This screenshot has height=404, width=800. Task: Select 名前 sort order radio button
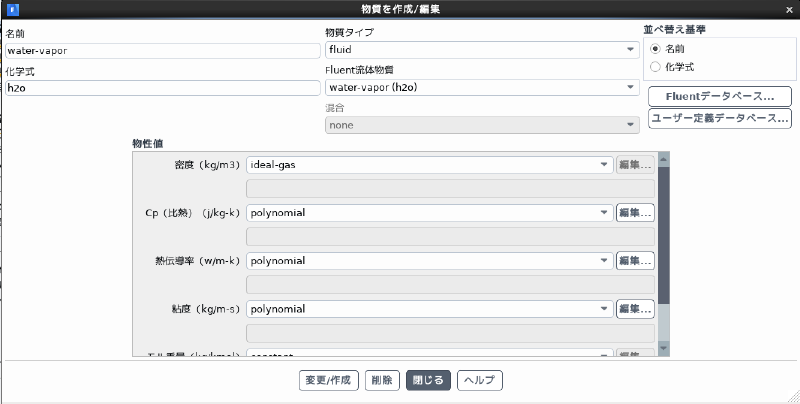pyautogui.click(x=656, y=48)
